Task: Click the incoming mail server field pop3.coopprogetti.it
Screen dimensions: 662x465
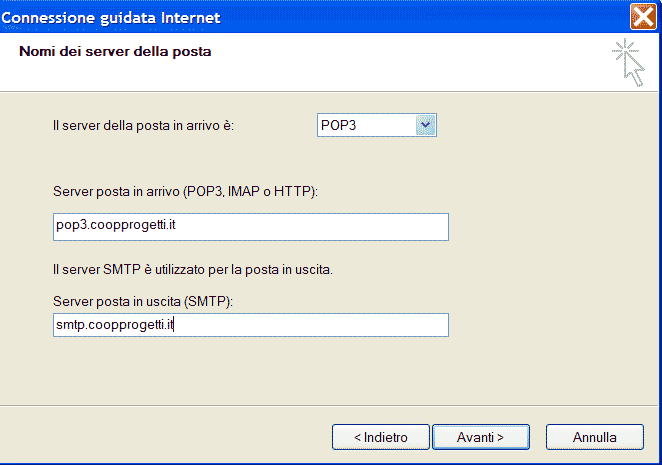Action: point(251,227)
